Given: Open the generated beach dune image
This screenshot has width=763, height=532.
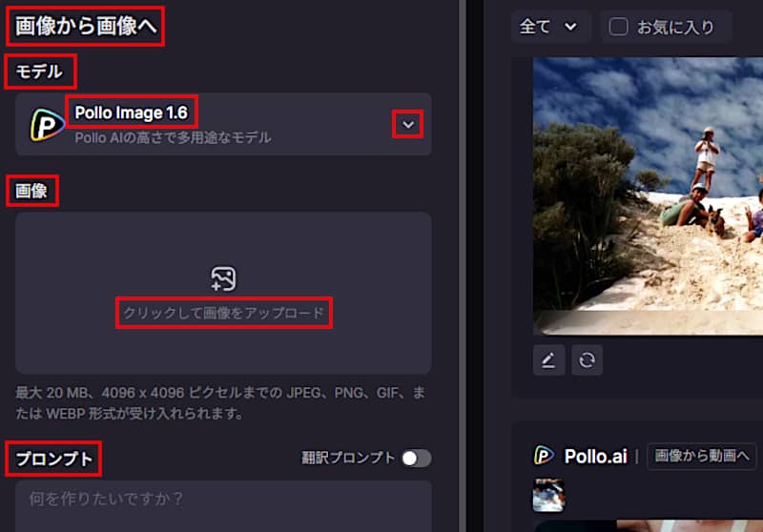Looking at the screenshot, I should (x=649, y=196).
